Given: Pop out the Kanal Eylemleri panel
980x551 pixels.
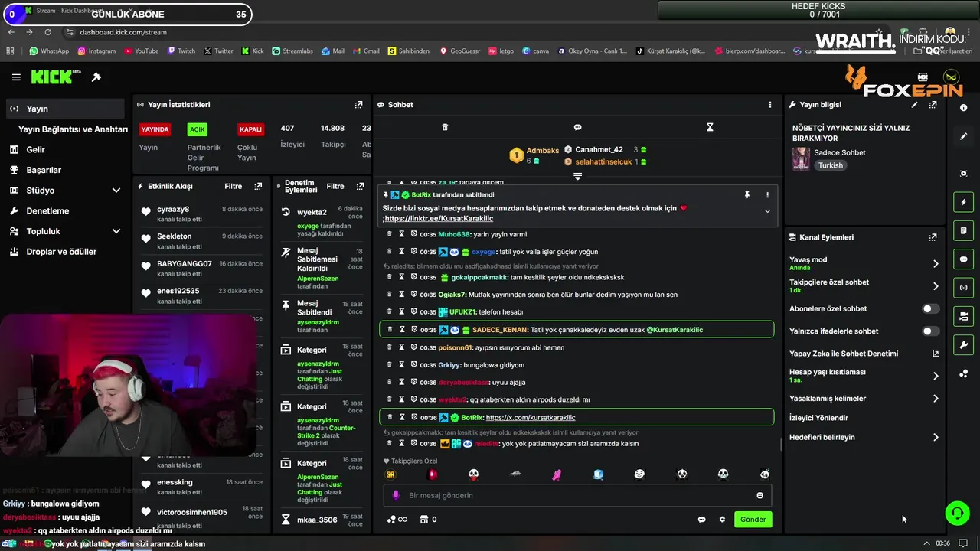Looking at the screenshot, I should pos(933,237).
